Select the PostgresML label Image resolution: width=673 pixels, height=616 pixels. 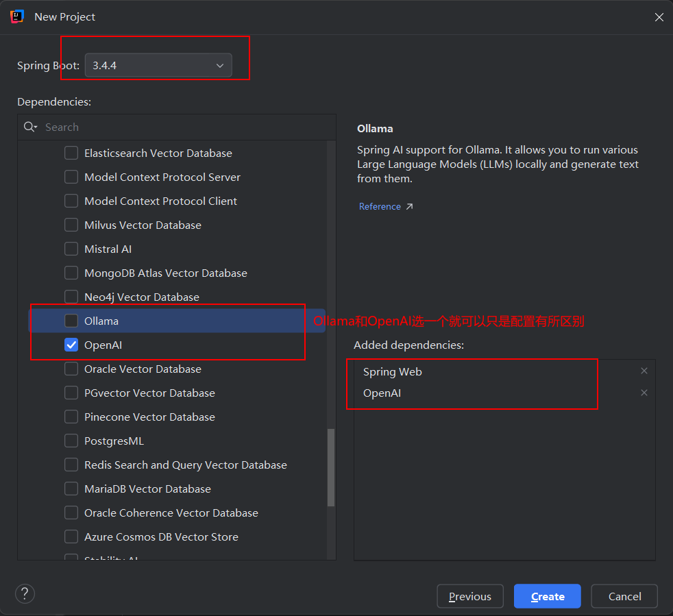pos(114,441)
